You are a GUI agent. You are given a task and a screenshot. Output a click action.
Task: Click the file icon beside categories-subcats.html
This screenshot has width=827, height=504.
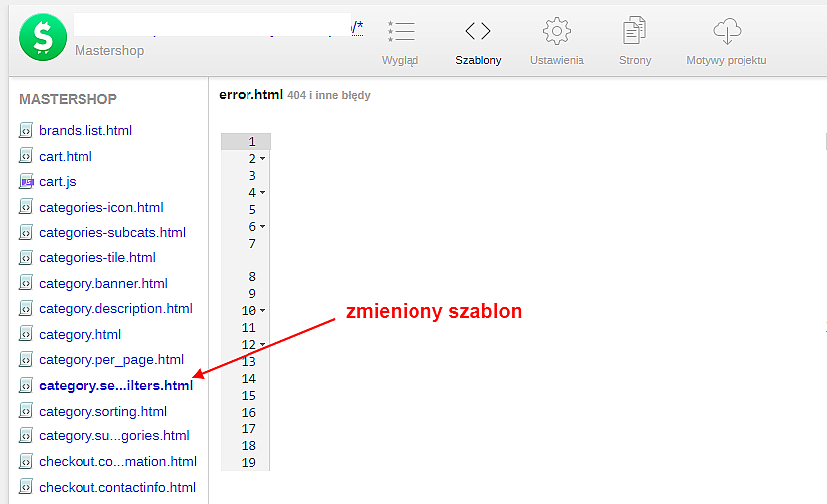click(x=25, y=232)
